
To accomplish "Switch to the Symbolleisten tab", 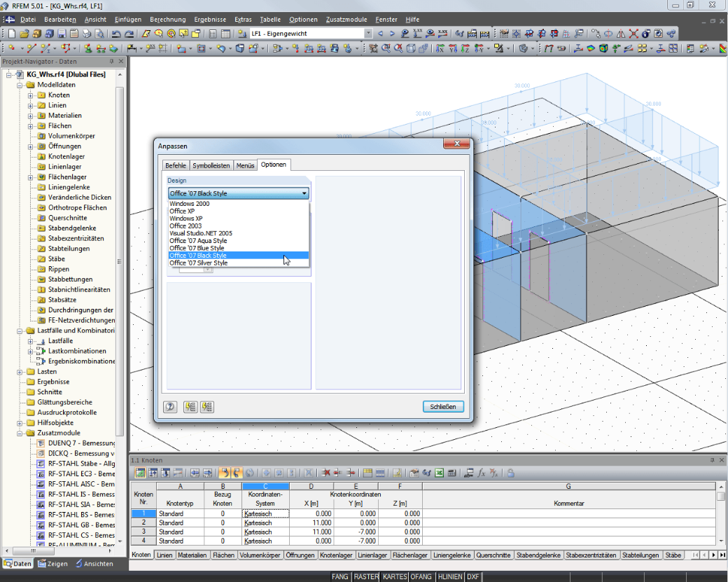I will [211, 165].
